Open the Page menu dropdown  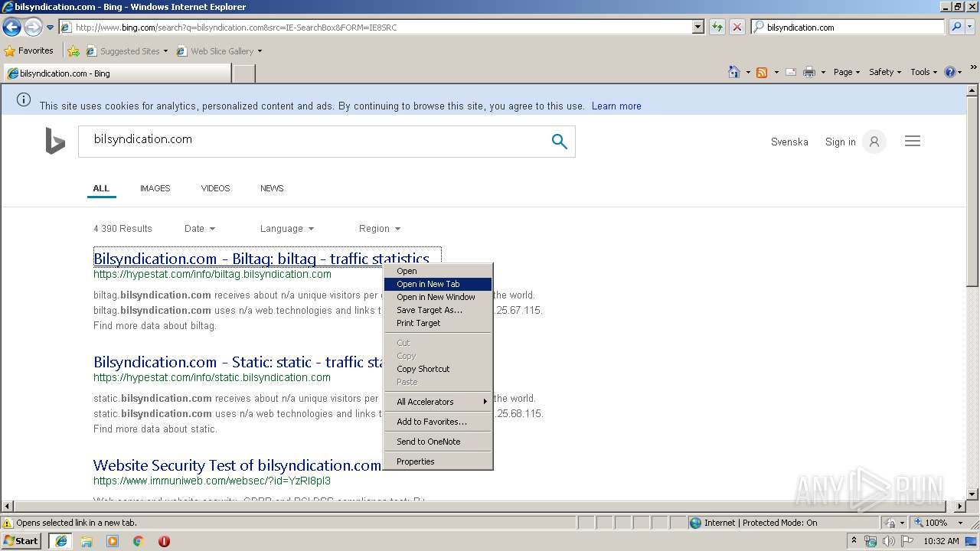(847, 72)
